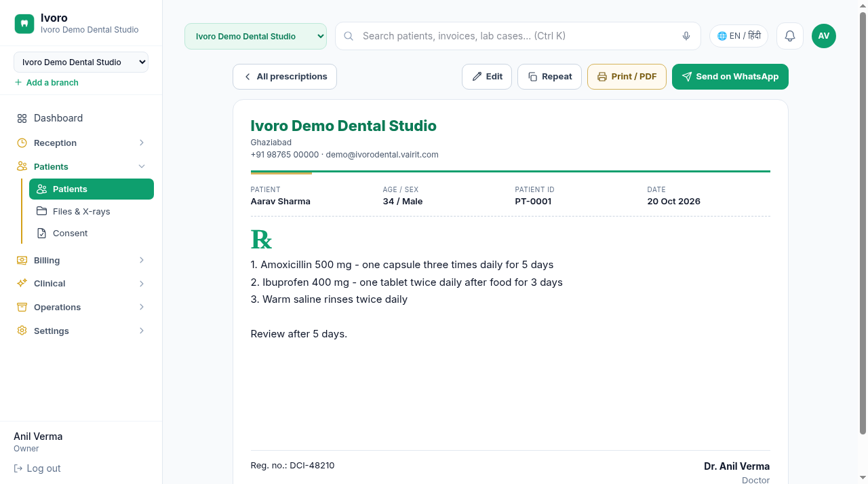The width and height of the screenshot is (868, 484).
Task: Click the back chevron on All prescriptions
Action: tap(248, 77)
